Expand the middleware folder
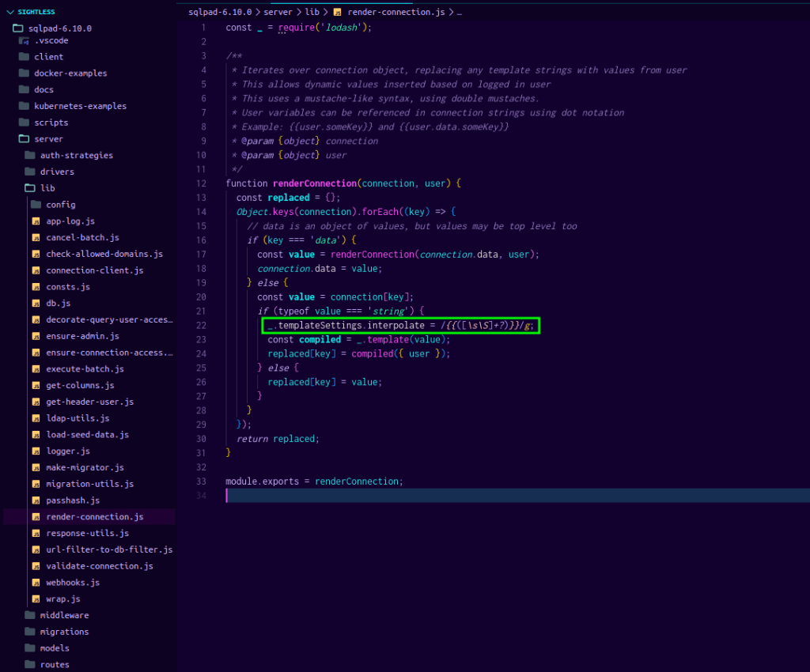Viewport: 810px width, 672px height. (x=64, y=615)
